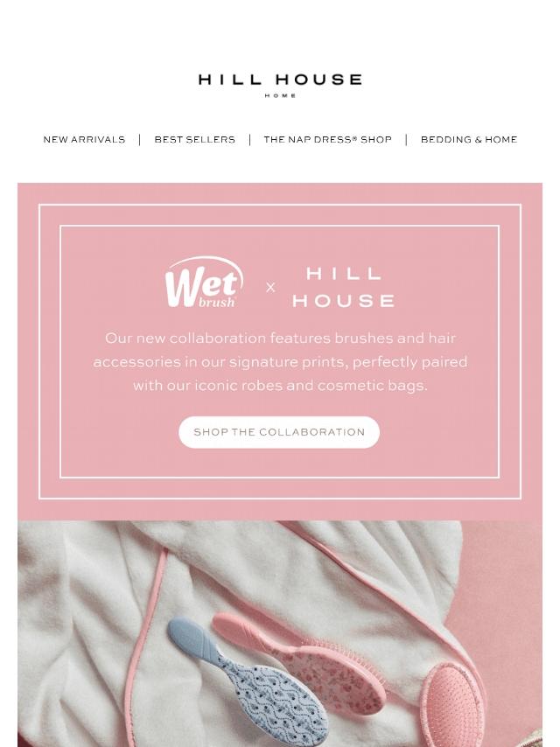Select the pink floral hair brush
560x747 pixels.
(299, 661)
